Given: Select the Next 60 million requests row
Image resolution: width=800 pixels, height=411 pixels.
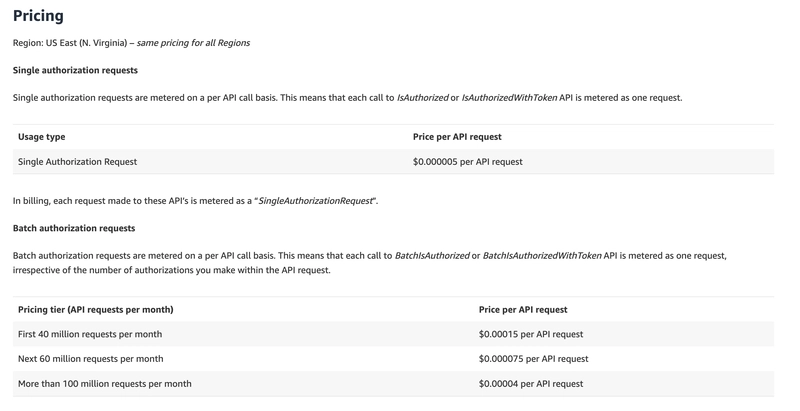Looking at the screenshot, I should coord(393,358).
